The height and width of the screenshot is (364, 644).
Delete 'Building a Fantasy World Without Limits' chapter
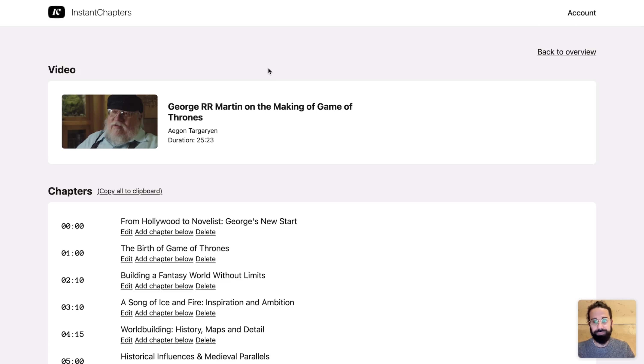[206, 286]
